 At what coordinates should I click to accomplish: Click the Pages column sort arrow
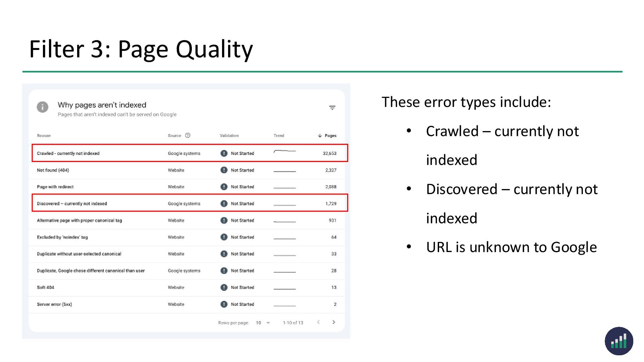tap(320, 136)
